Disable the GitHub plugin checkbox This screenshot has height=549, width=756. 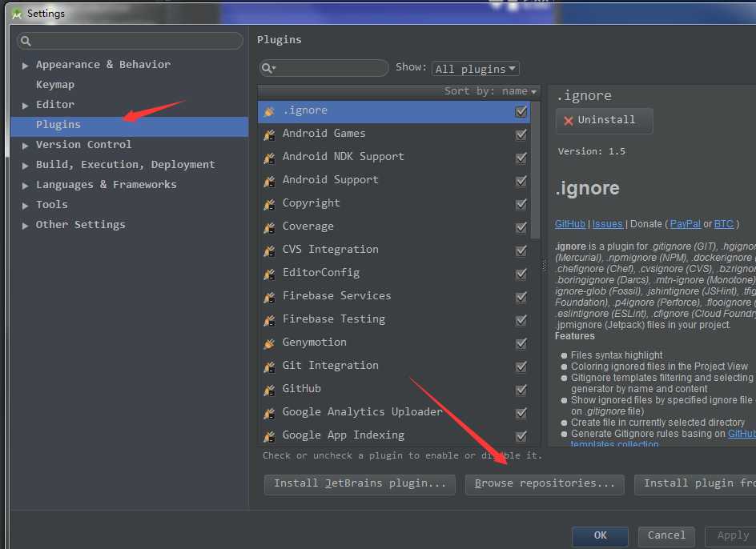click(521, 390)
